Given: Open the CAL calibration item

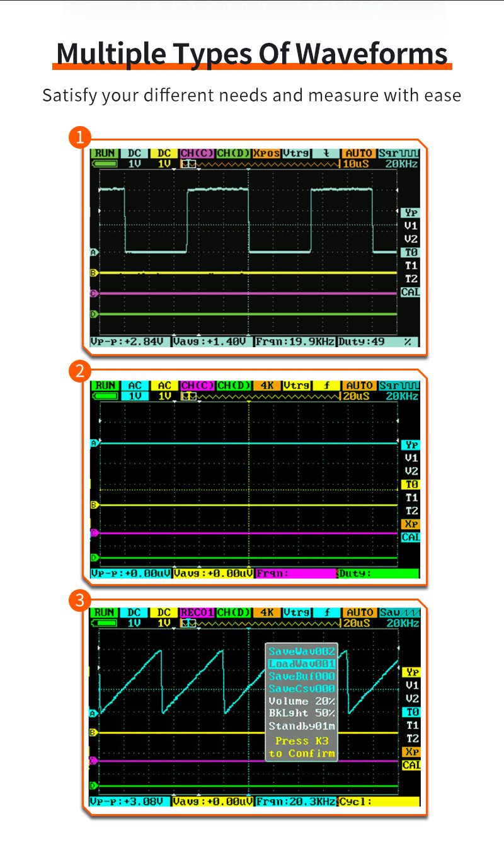Looking at the screenshot, I should 409,292.
